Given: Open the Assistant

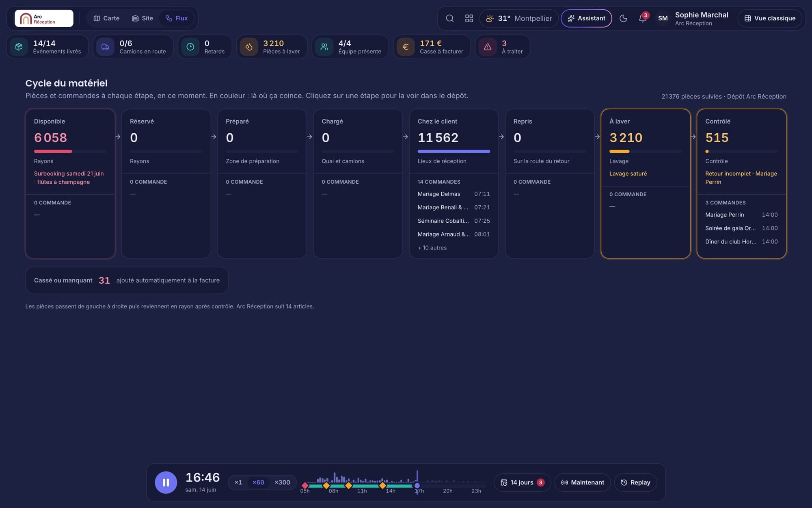Looking at the screenshot, I should pyautogui.click(x=586, y=18).
